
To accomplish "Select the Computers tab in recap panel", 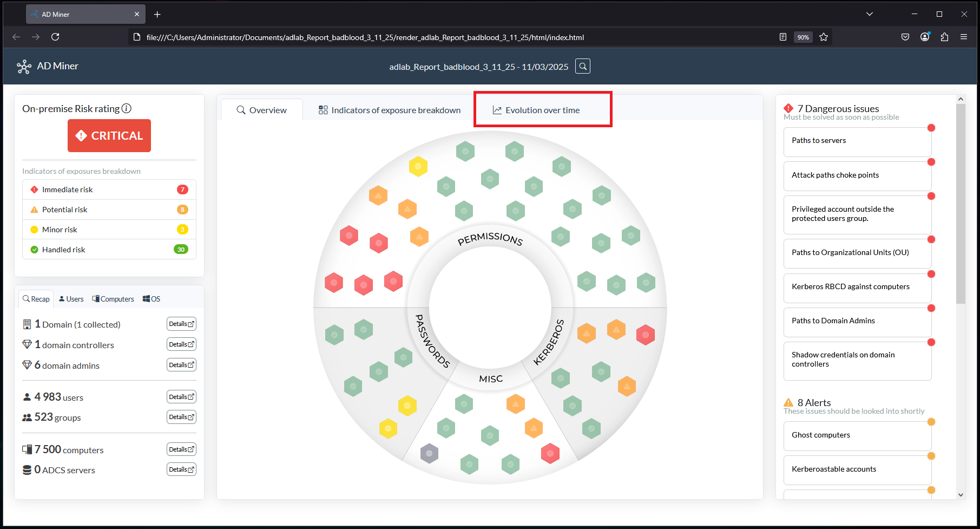I will (x=113, y=299).
